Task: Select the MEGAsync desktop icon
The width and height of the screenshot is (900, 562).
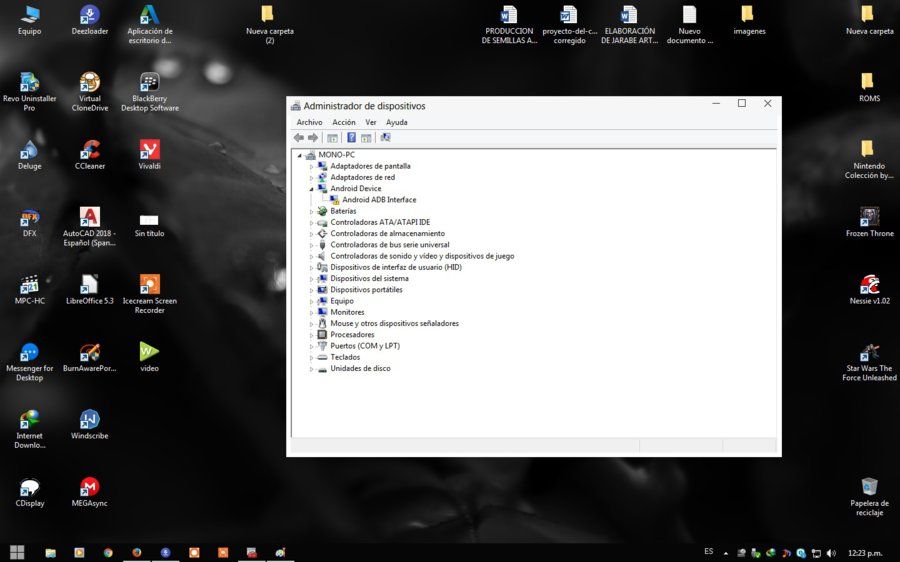Action: 90,492
